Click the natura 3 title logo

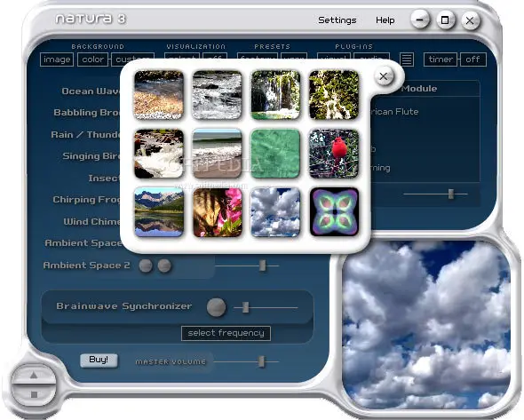[x=91, y=19]
